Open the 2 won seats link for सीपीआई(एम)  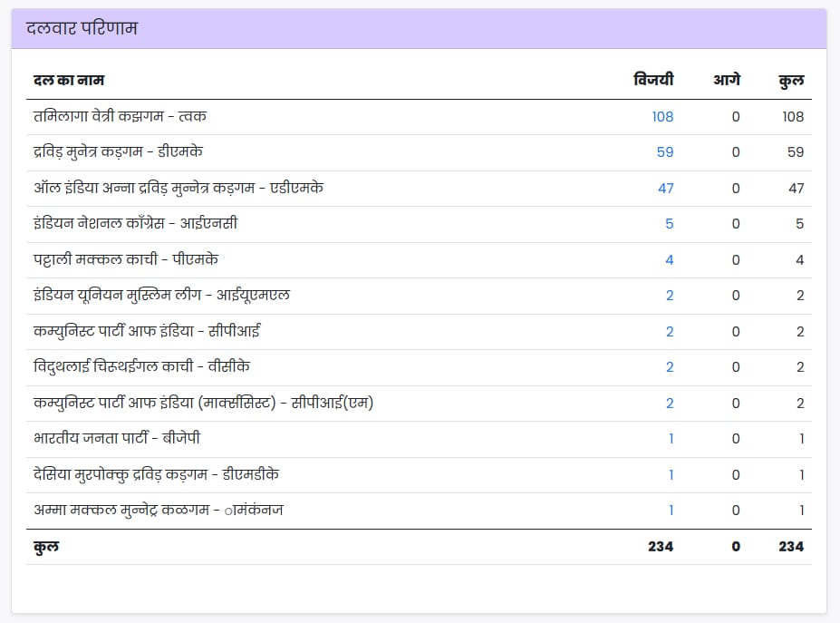tap(670, 404)
